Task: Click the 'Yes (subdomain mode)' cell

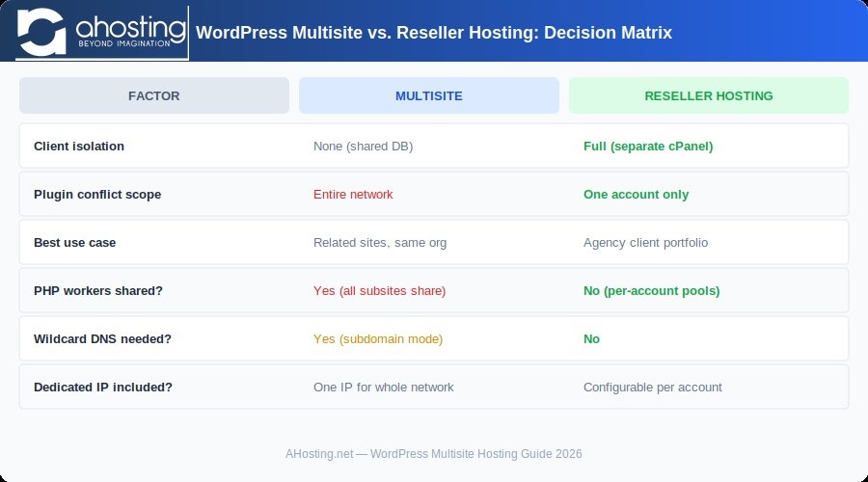Action: [x=378, y=338]
